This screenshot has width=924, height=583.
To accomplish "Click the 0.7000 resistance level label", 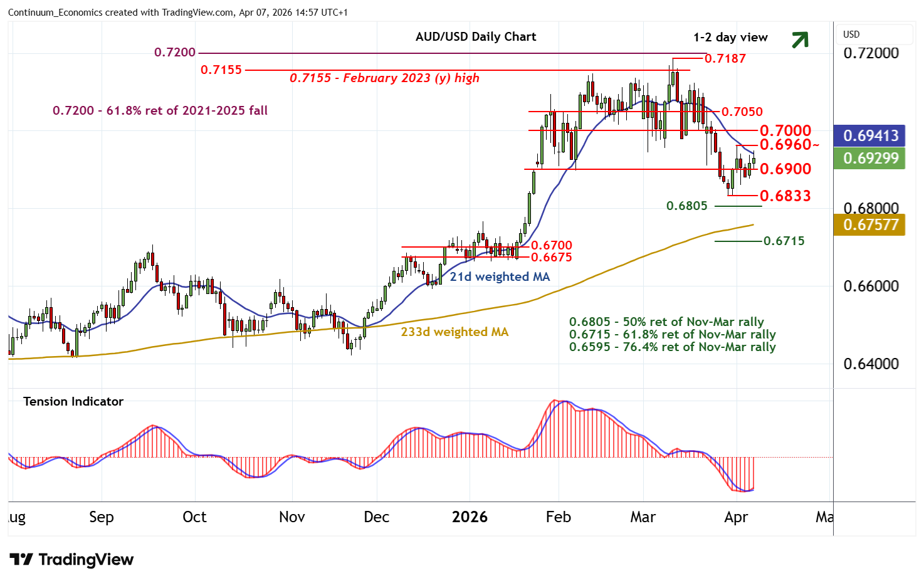I will tap(785, 130).
